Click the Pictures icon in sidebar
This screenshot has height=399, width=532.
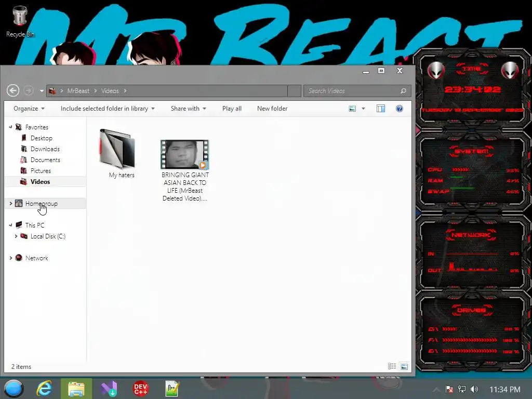tap(24, 170)
